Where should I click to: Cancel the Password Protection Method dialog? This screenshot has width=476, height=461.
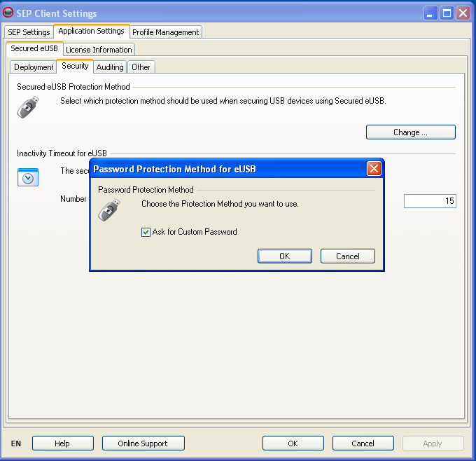coord(348,256)
